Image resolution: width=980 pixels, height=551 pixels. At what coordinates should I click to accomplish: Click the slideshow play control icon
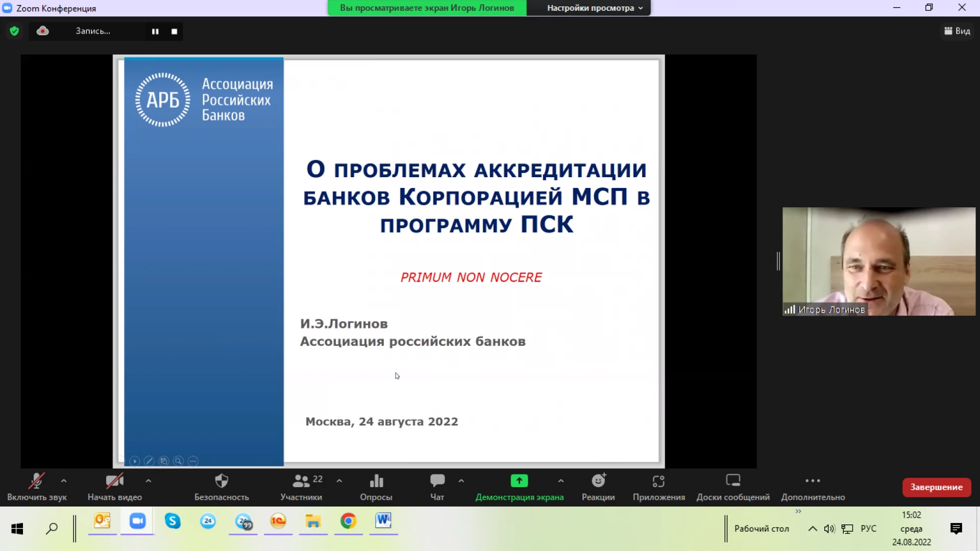pyautogui.click(x=135, y=461)
